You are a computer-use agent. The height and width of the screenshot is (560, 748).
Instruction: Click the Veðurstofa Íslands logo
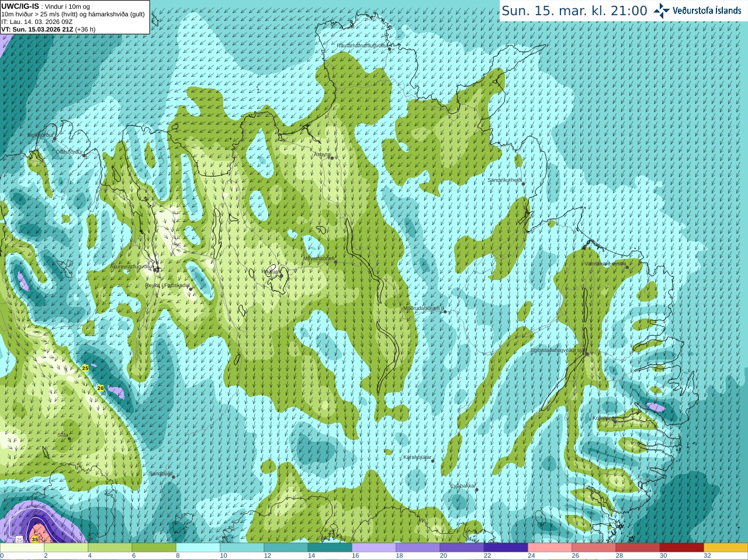[698, 11]
